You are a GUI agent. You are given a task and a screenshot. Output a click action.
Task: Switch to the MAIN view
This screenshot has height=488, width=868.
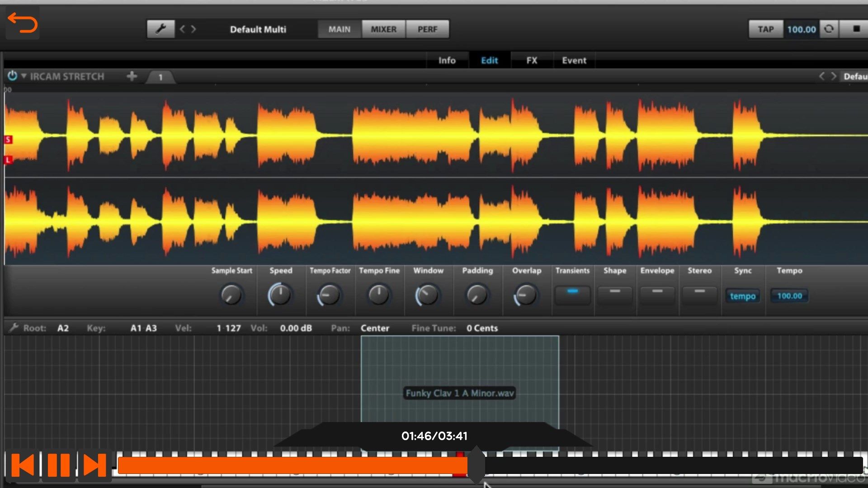(340, 29)
